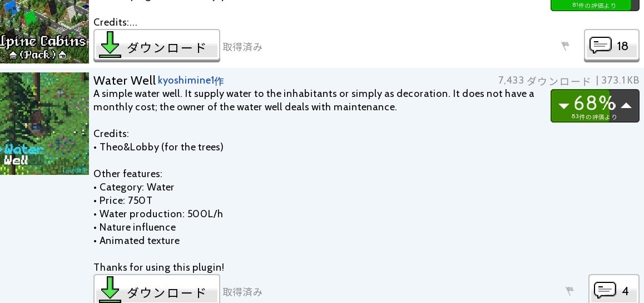Download the Water Well plugin

(156, 290)
